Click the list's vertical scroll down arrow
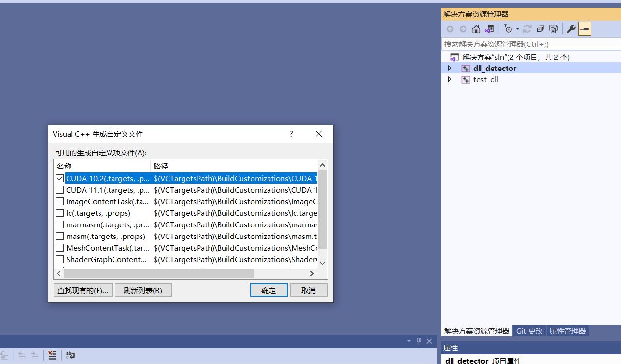Viewport: 621px width, 364px height. coord(323,263)
